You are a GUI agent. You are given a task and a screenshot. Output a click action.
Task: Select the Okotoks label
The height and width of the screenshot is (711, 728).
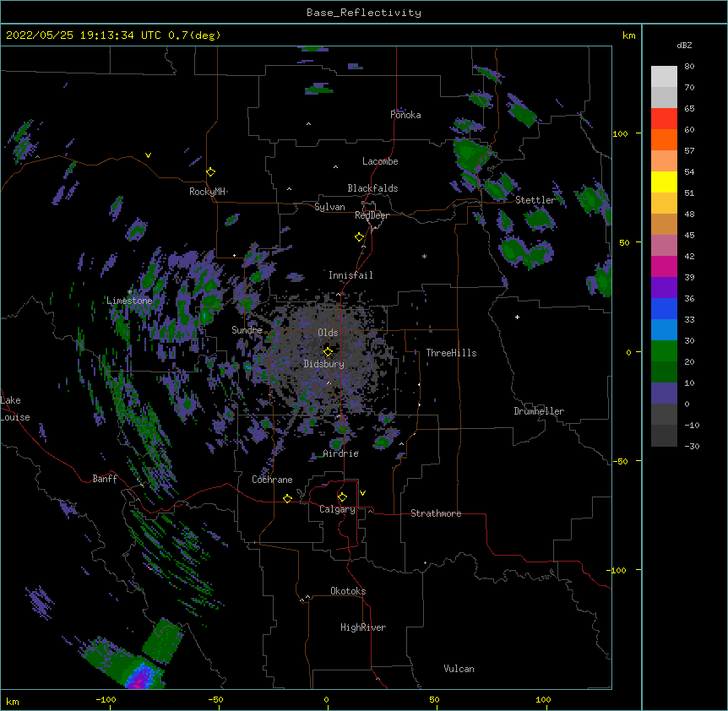pyautogui.click(x=348, y=591)
